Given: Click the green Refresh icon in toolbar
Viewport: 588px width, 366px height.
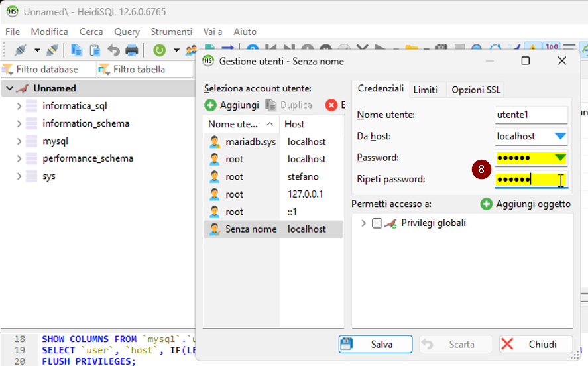Looking at the screenshot, I should coord(159,50).
